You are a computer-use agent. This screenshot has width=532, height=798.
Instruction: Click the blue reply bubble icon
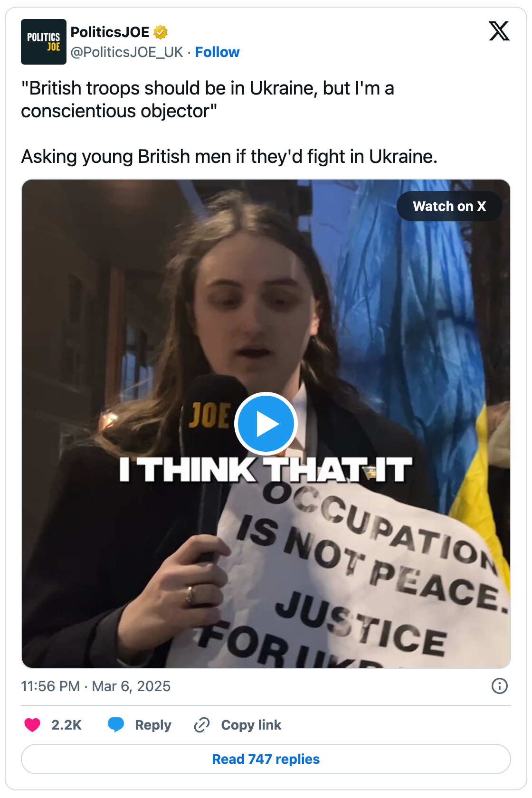click(x=116, y=725)
